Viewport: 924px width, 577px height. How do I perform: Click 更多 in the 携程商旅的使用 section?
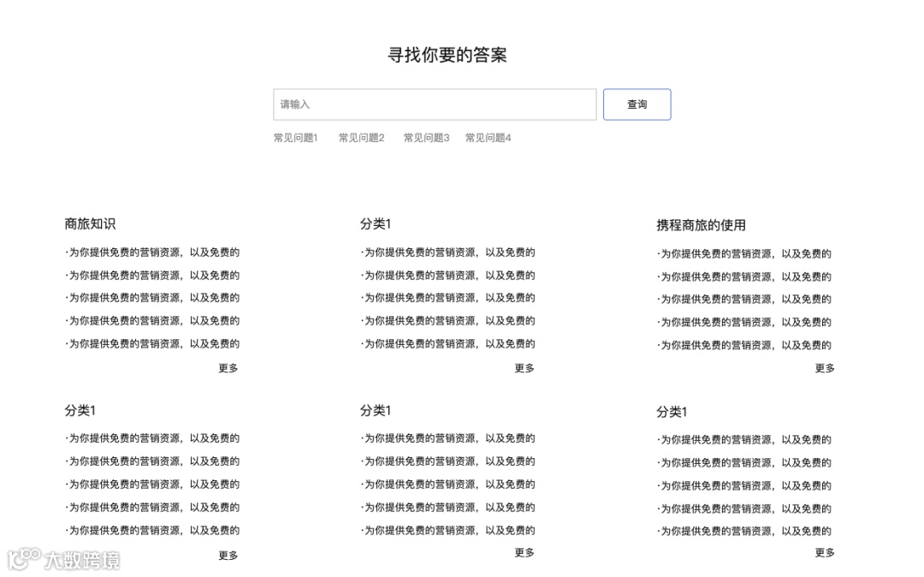825,368
